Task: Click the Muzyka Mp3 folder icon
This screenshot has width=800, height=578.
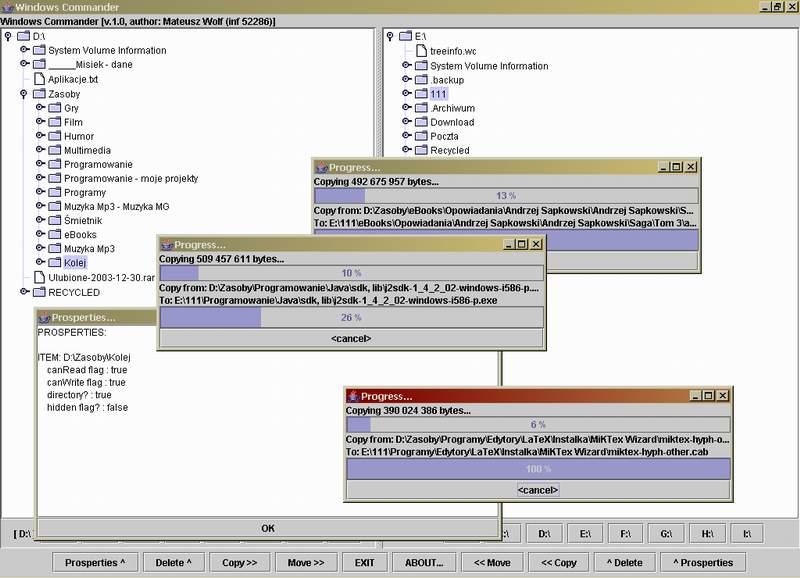Action: pyautogui.click(x=55, y=248)
